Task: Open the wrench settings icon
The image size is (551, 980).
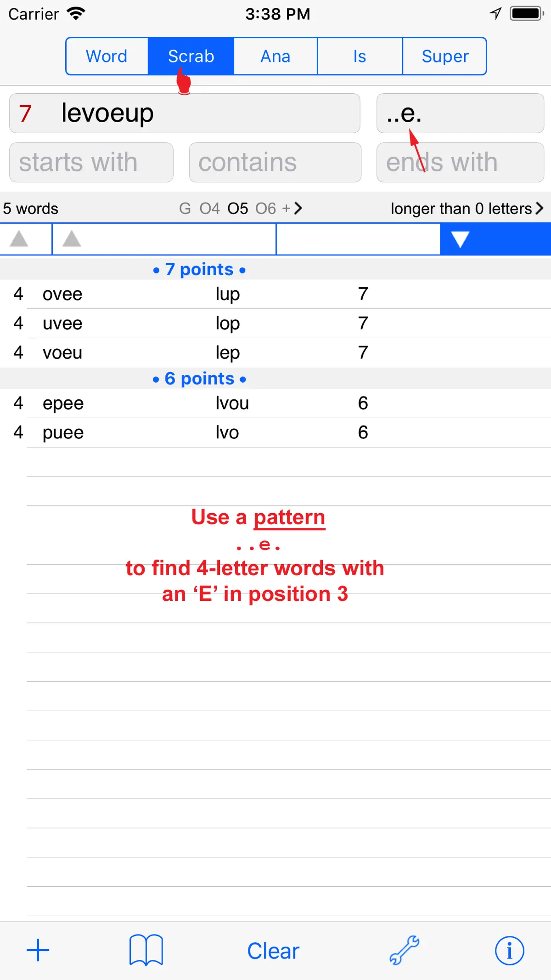Action: [405, 951]
